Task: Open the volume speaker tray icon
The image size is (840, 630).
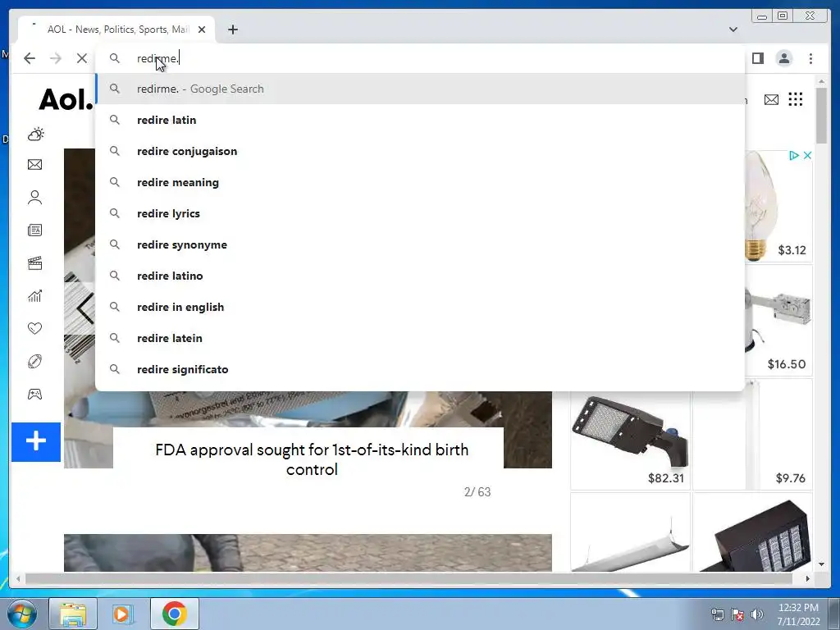Action: [757, 614]
